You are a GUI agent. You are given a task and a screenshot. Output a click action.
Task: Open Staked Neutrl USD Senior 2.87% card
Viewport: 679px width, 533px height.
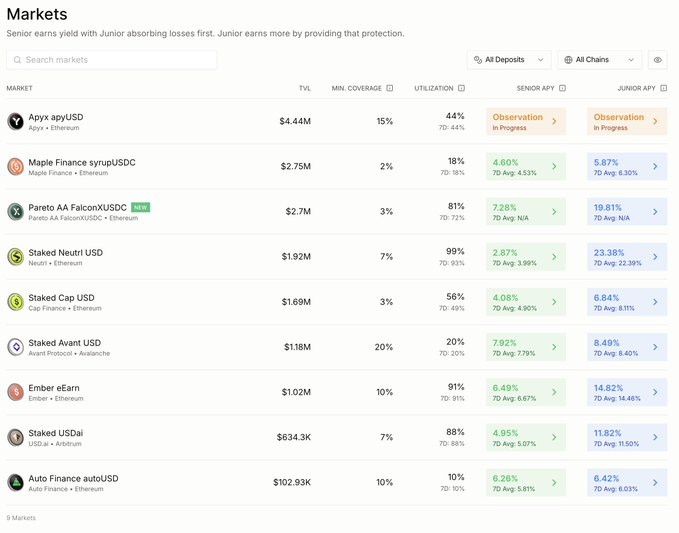pos(526,257)
